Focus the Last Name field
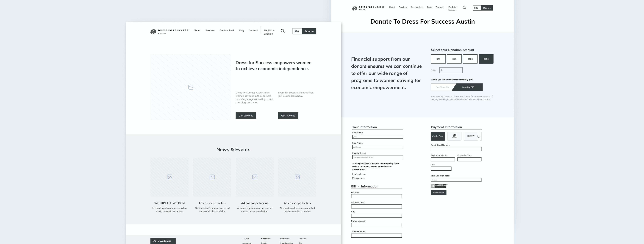 point(378,147)
